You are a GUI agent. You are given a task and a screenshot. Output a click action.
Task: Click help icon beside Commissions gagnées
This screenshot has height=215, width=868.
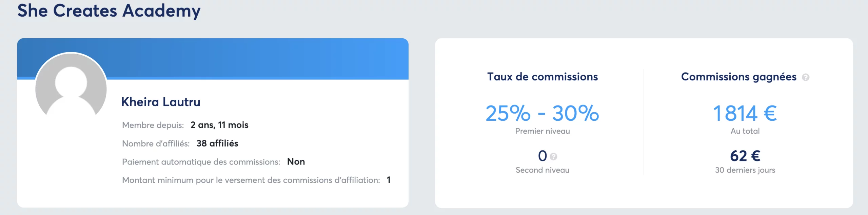[x=806, y=78]
